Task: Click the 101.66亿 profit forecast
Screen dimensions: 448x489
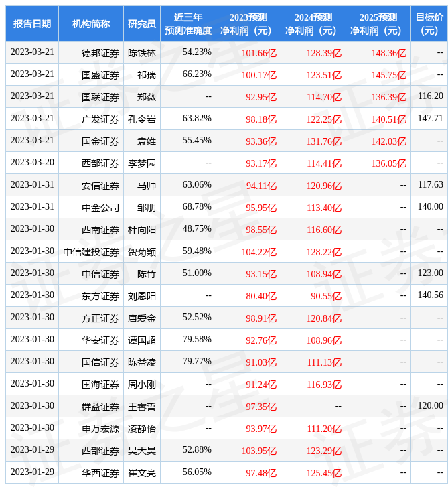Action: (x=259, y=53)
